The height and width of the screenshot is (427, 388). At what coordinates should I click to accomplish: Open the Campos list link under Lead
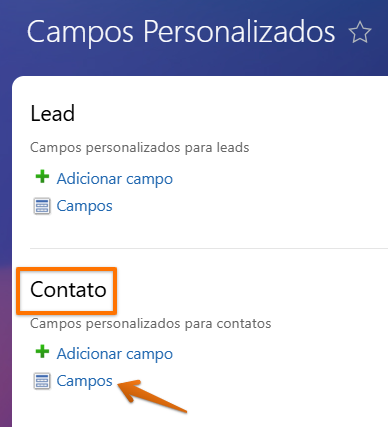84,206
